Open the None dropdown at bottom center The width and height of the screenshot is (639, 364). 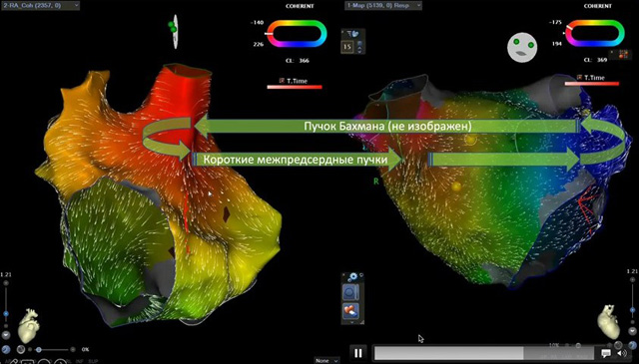[x=326, y=360]
